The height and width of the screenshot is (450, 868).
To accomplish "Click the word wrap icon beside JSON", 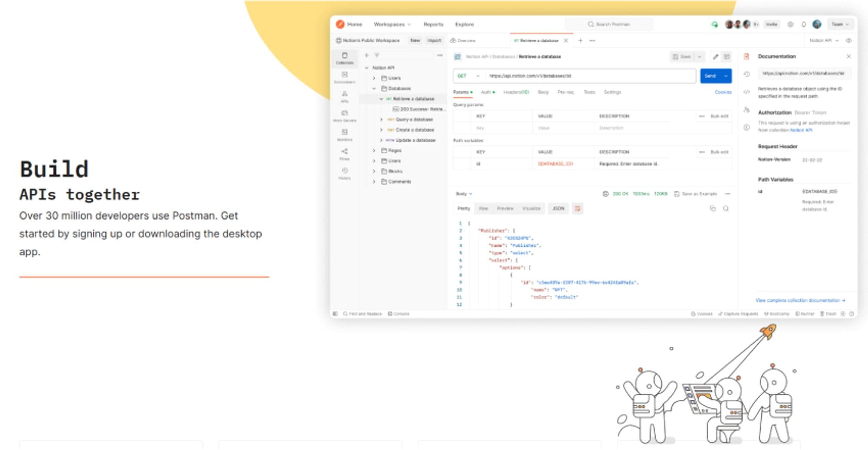I will 577,209.
